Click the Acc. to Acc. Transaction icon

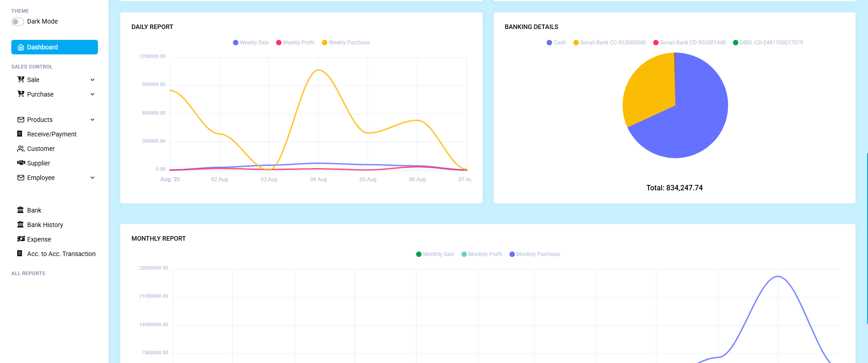(20, 254)
